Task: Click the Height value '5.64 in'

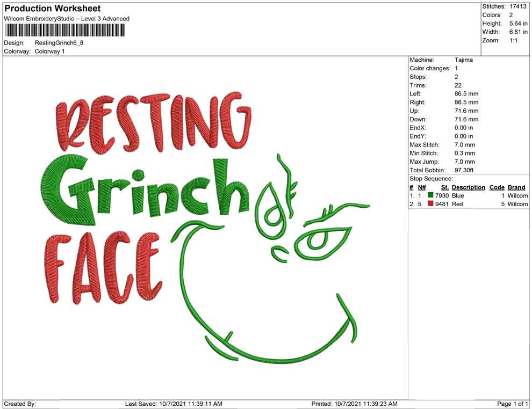Action: (519, 24)
